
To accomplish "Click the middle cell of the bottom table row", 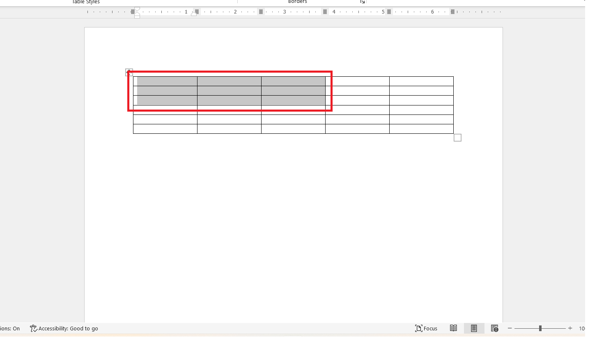I will (293, 129).
